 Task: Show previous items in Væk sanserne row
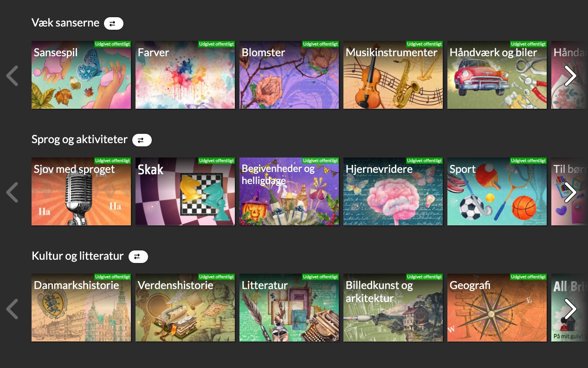pos(12,76)
